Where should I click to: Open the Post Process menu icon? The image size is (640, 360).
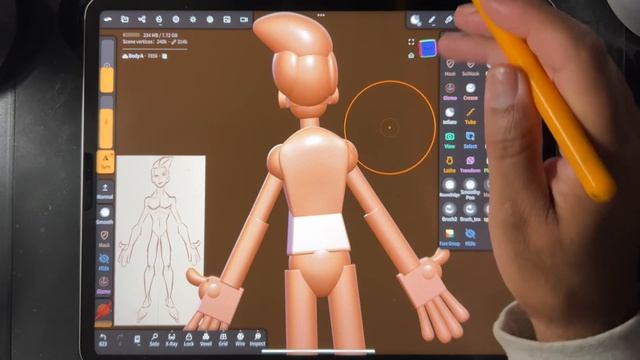(x=210, y=19)
